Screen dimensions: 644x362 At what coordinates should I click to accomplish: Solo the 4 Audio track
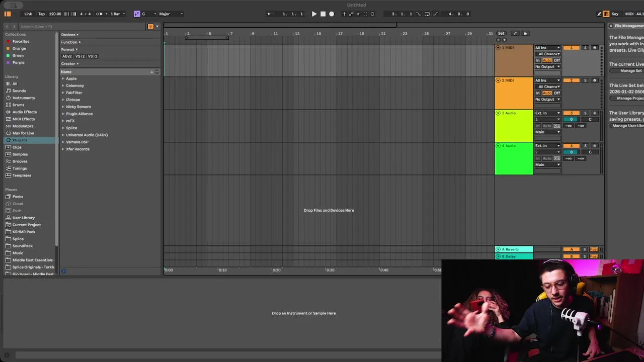coord(585,146)
